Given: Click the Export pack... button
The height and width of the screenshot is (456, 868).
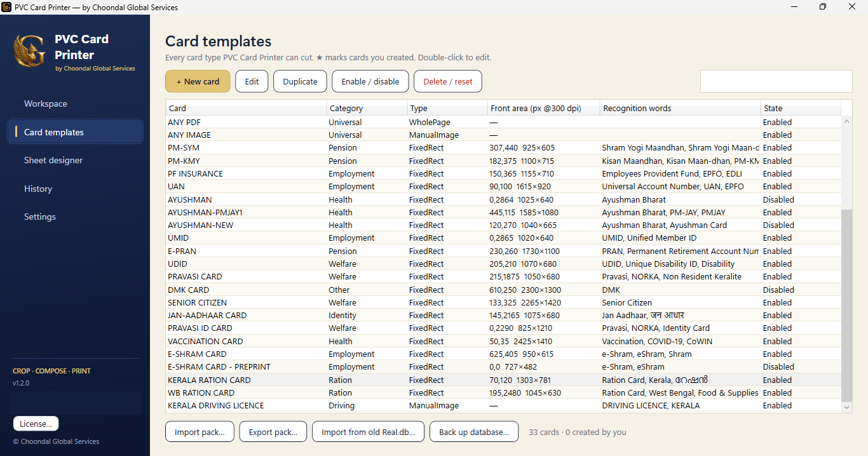Looking at the screenshot, I should pyautogui.click(x=273, y=432).
